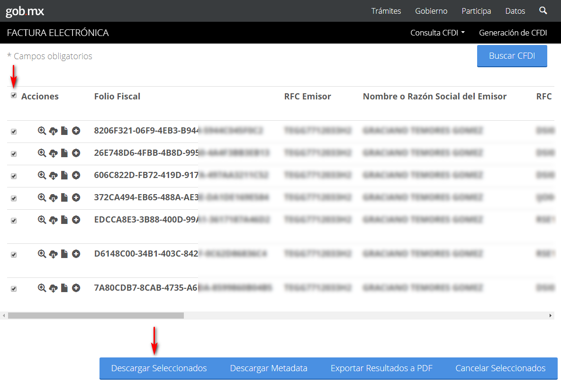The image size is (561, 392).
Task: Open magnifier details for folio EDCCA8E3 row
Action: pyautogui.click(x=42, y=220)
